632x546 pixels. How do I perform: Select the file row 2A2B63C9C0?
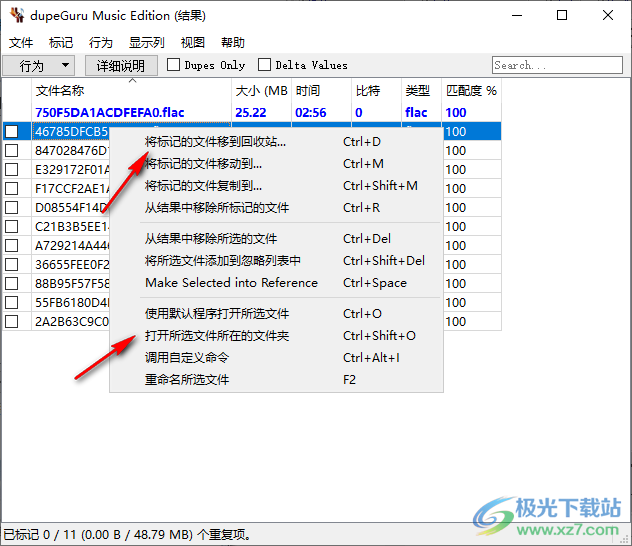coord(71,322)
